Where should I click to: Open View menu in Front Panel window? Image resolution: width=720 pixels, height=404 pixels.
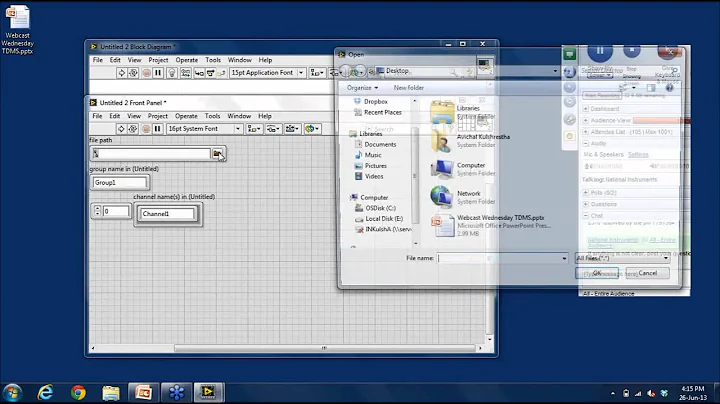[134, 116]
